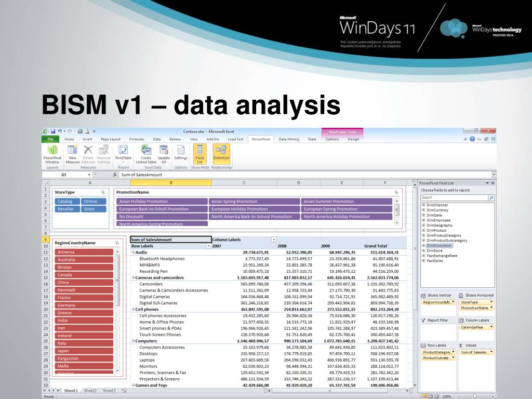
Task: Click the RegionCountryName field in Slicers Vertical
Action: (x=438, y=302)
